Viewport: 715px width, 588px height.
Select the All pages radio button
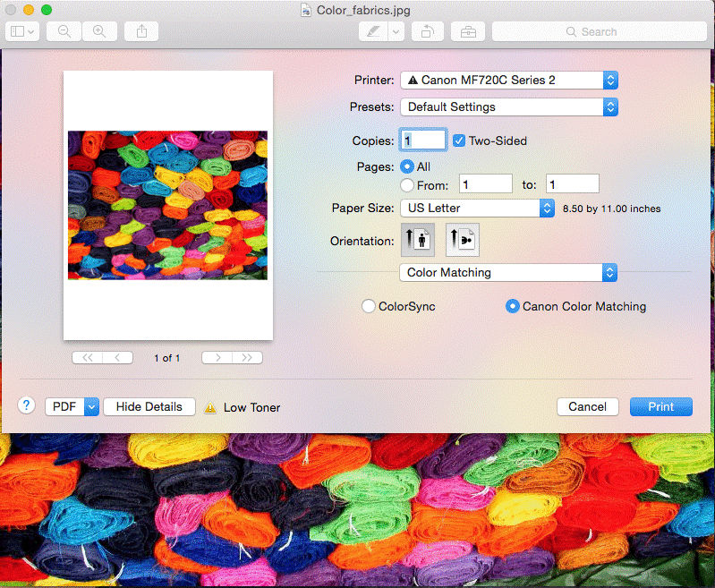(407, 166)
